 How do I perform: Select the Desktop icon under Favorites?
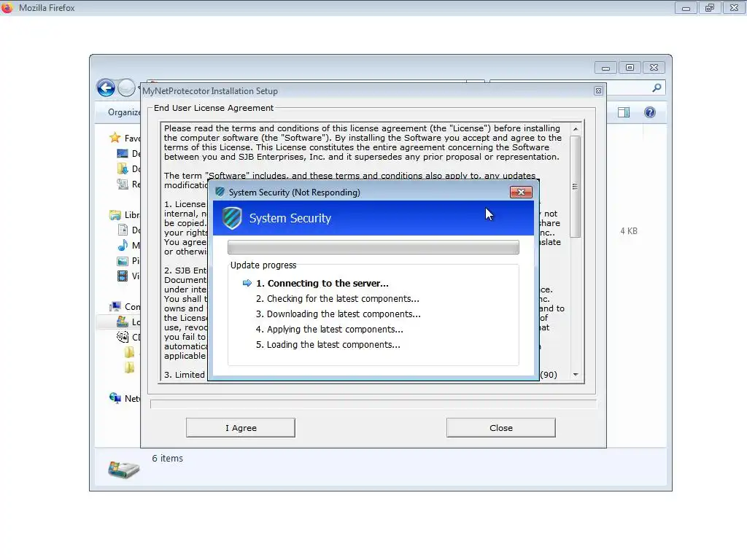point(123,153)
